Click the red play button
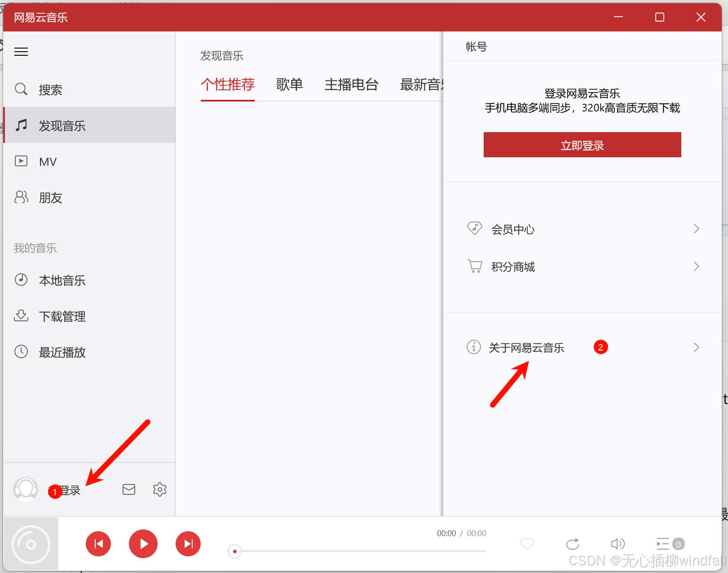728x573 pixels. coord(143,544)
